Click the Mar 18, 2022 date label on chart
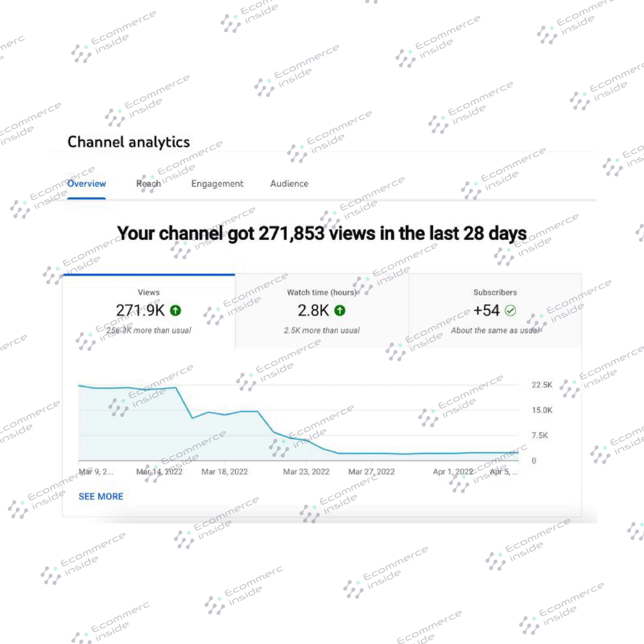644x644 pixels. pos(225,472)
